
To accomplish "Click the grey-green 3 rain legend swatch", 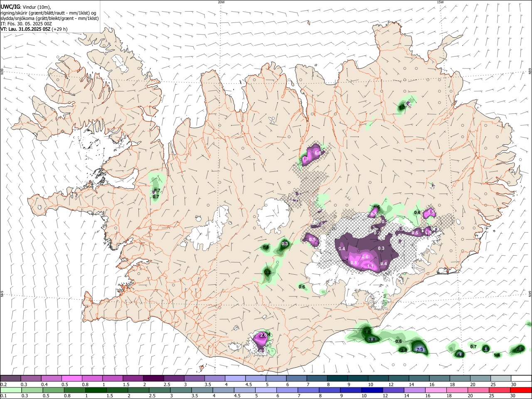I will 181,390.
